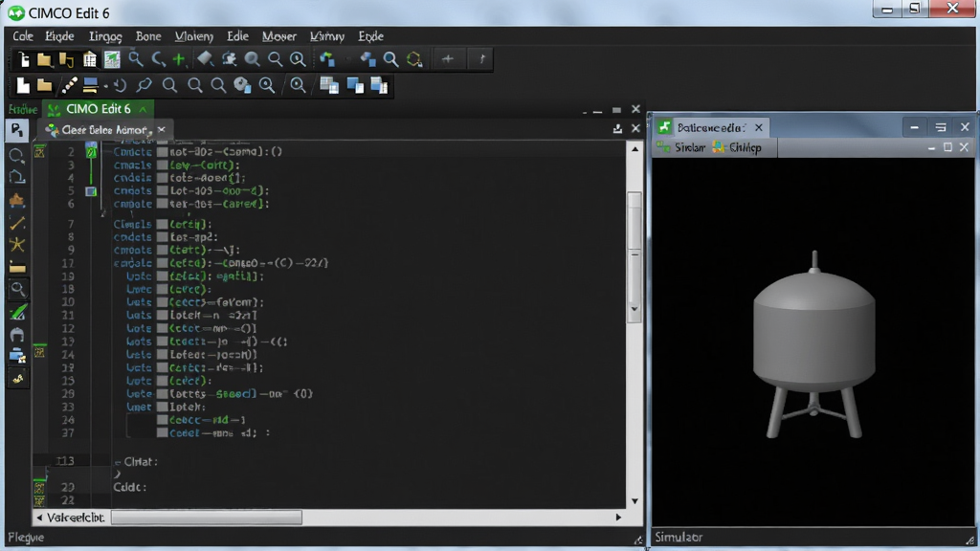Click the Chihep button in the simulator panel
The image size is (980, 551).
738,147
